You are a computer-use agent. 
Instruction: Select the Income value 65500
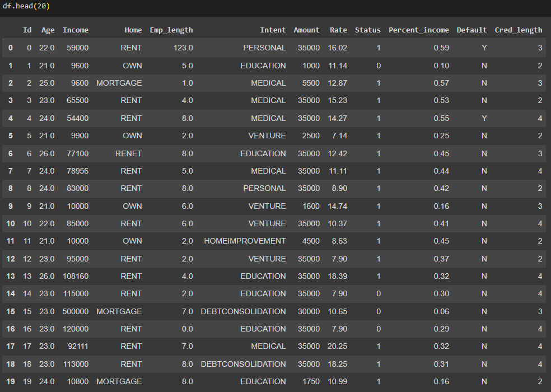pyautogui.click(x=78, y=100)
